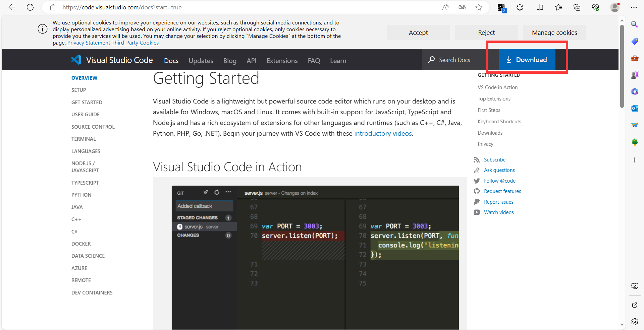Open the Favorites list from the toolbar
The height and width of the screenshot is (330, 644).
pos(558,7)
